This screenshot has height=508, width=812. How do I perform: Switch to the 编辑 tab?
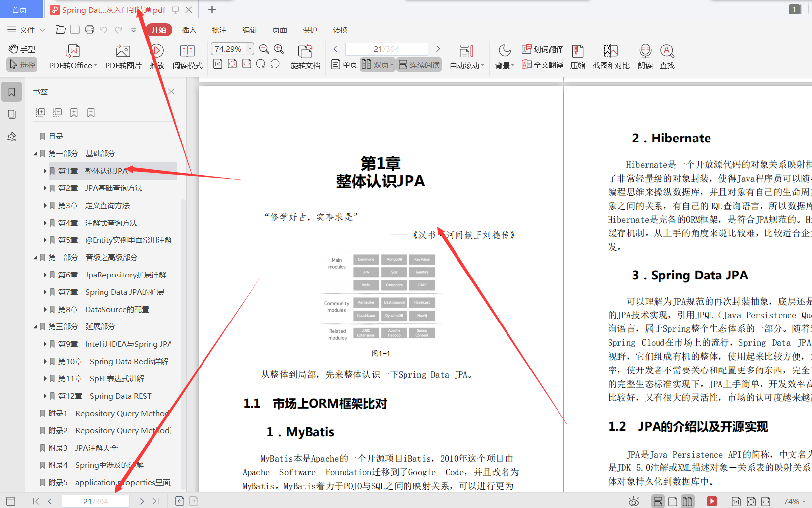coord(250,30)
